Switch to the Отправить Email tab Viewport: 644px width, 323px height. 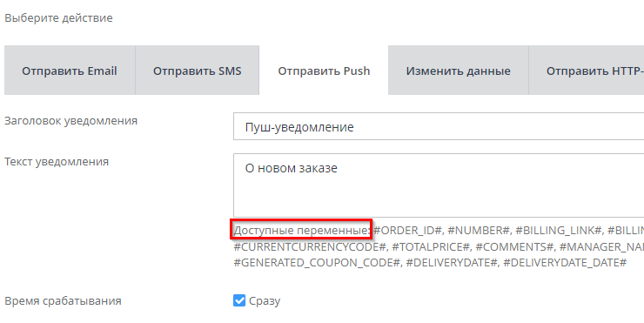pos(70,71)
